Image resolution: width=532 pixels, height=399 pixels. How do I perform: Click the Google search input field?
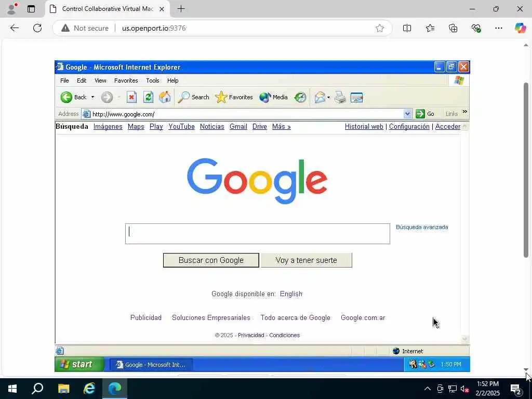pos(258,234)
